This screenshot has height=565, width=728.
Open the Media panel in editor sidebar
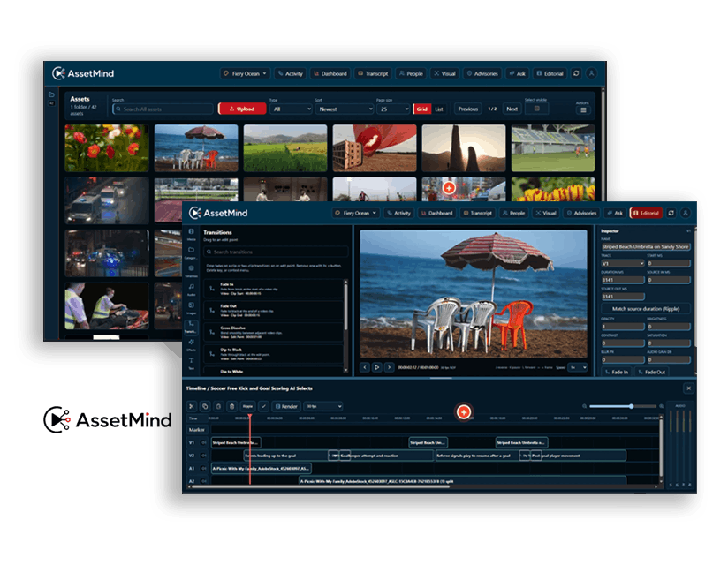192,234
